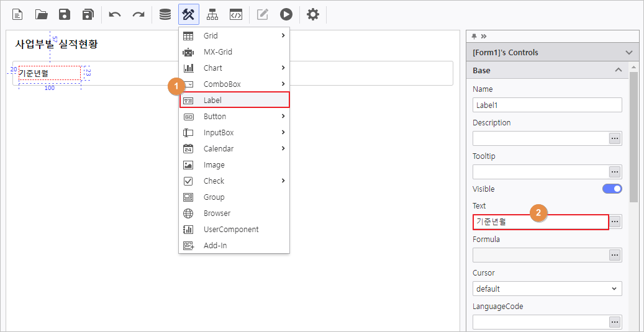Undo the last action
The height and width of the screenshot is (332, 644).
[115, 14]
